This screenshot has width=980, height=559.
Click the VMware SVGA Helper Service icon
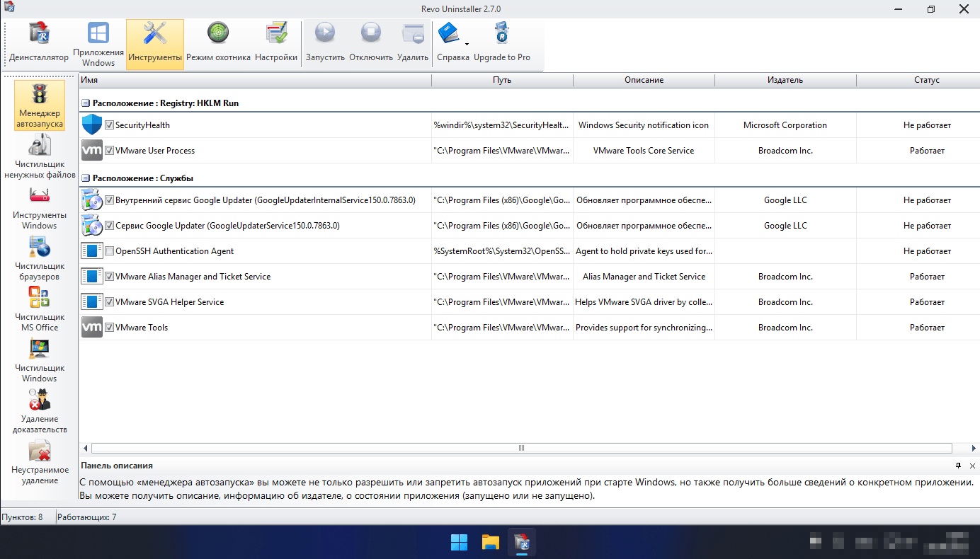pyautogui.click(x=92, y=302)
